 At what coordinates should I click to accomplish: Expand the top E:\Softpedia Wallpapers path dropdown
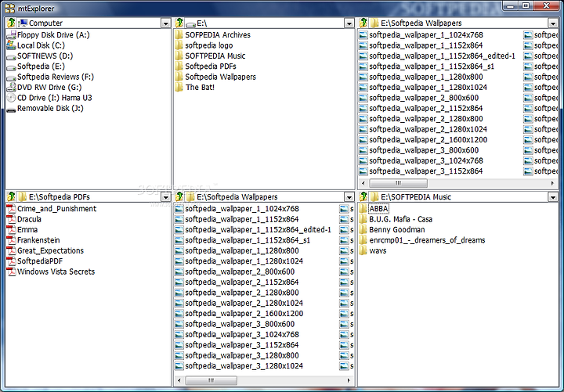pos(553,23)
